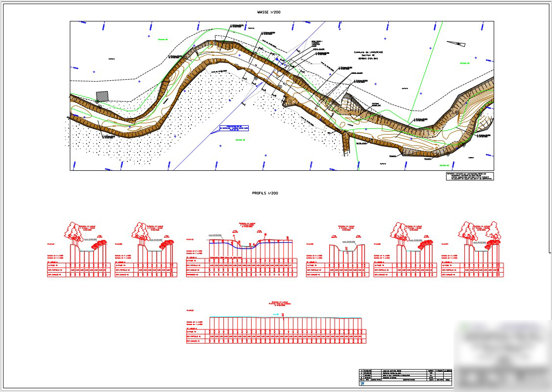Select the hatched square building on the plan

pyautogui.click(x=102, y=96)
